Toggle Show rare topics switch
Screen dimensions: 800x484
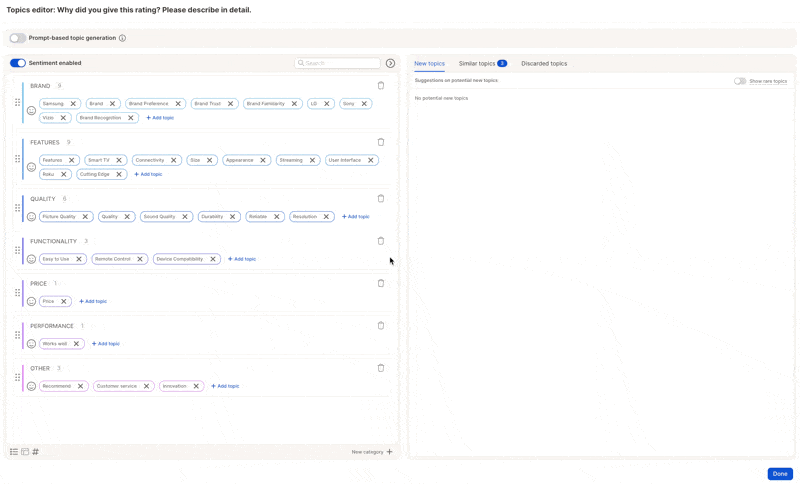coord(740,81)
